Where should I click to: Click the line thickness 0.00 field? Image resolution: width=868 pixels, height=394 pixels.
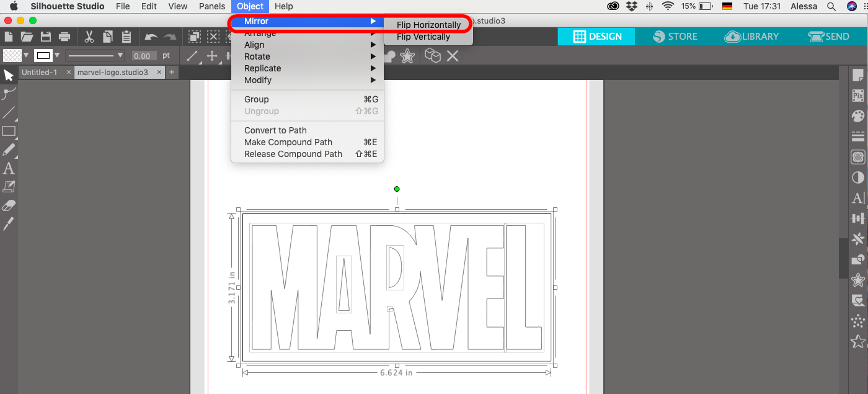[144, 56]
